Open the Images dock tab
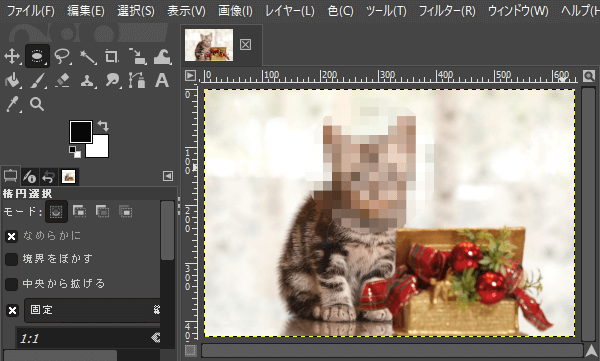The image size is (600, 361). click(68, 176)
